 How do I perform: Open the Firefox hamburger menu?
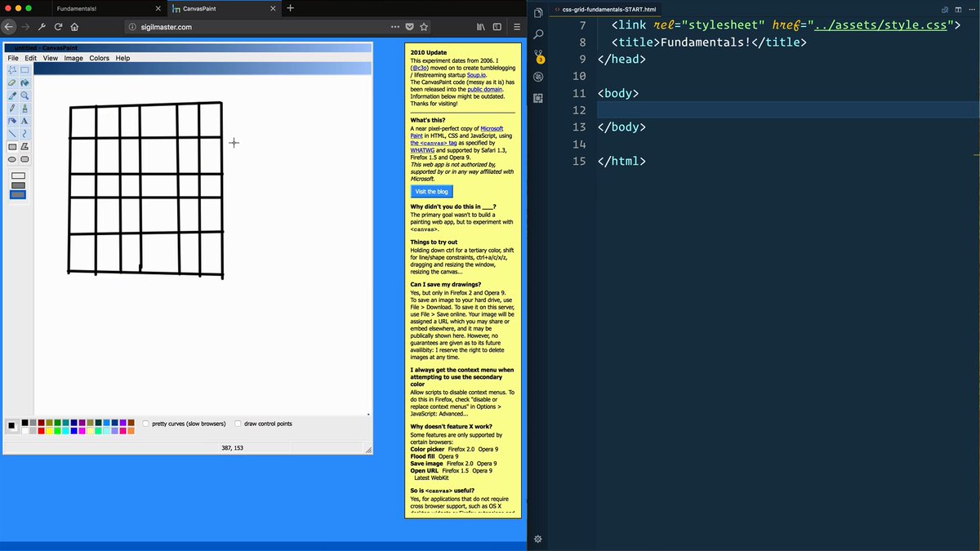point(517,27)
